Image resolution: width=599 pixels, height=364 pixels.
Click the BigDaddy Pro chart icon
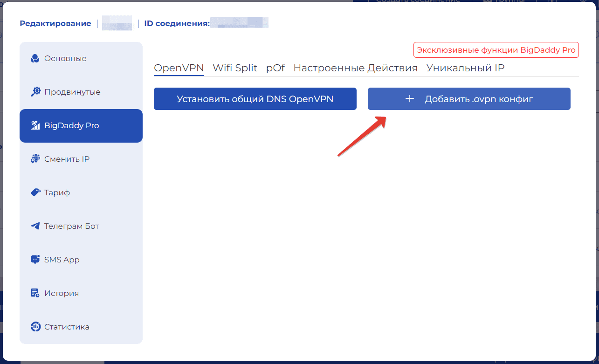35,126
